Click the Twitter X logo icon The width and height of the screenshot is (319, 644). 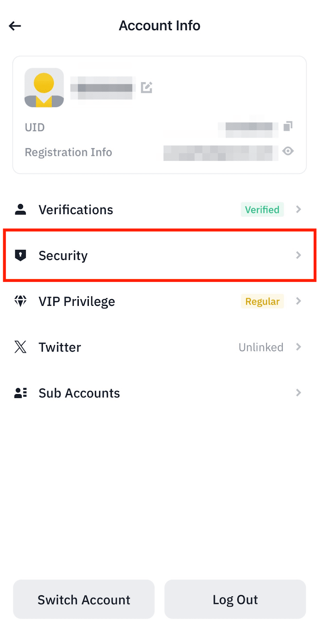point(21,347)
